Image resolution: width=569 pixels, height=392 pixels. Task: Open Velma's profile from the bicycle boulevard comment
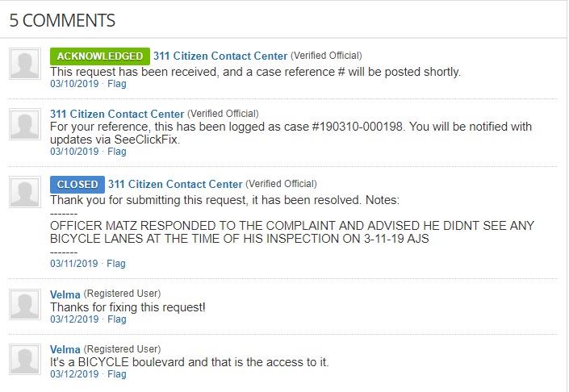pos(65,348)
